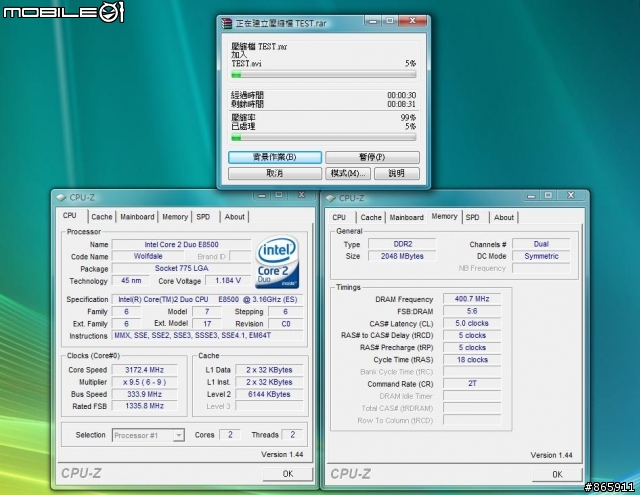This screenshot has width=640, height=495.
Task: Maximize the WinRAR compression dialog
Action: pos(390,21)
